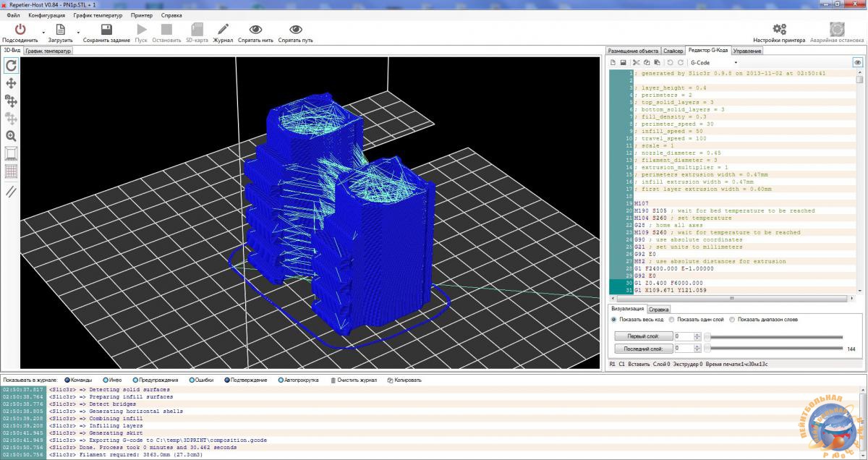Screen dimensions: 868x460
Task: Click the save disk icon in G-code editor
Action: coord(623,63)
